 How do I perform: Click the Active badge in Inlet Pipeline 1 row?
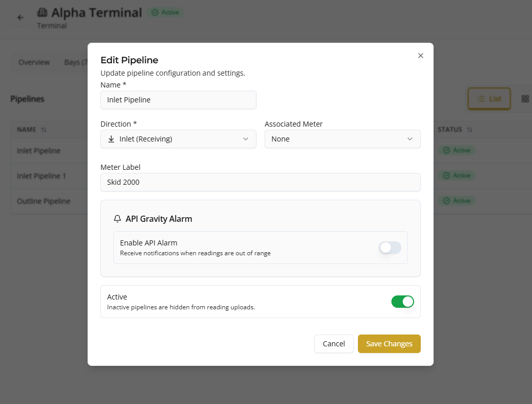click(x=457, y=175)
